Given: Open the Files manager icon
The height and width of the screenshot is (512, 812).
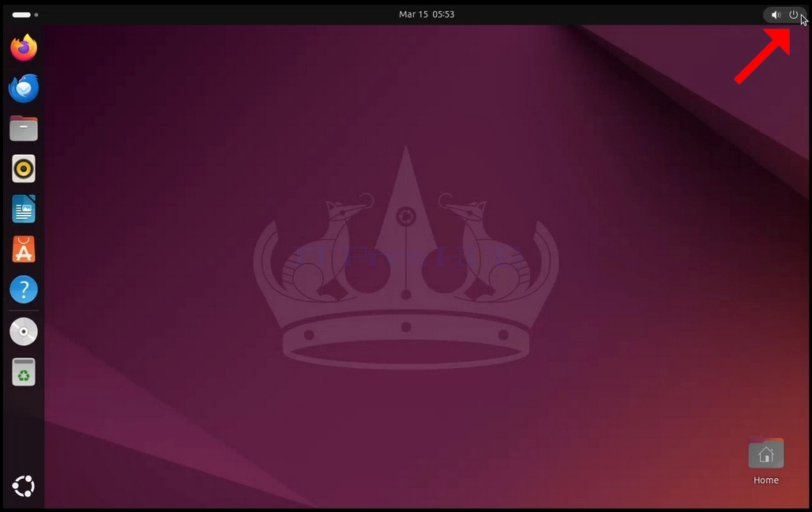Looking at the screenshot, I should [x=24, y=129].
